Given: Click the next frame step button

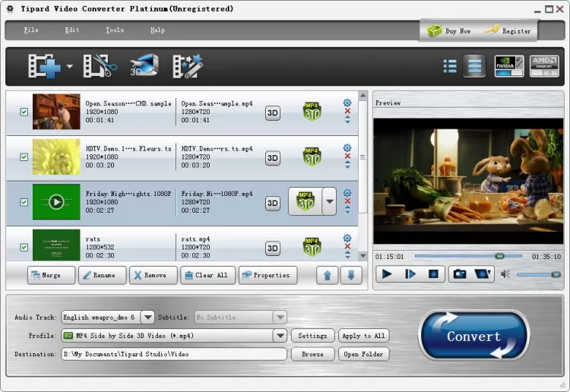Looking at the screenshot, I should pyautogui.click(x=410, y=274).
